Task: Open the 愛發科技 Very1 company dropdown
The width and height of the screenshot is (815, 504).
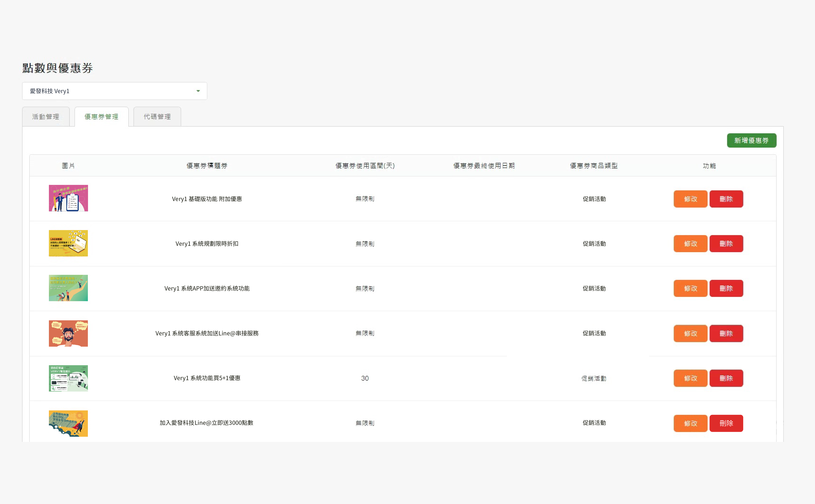Action: [114, 91]
